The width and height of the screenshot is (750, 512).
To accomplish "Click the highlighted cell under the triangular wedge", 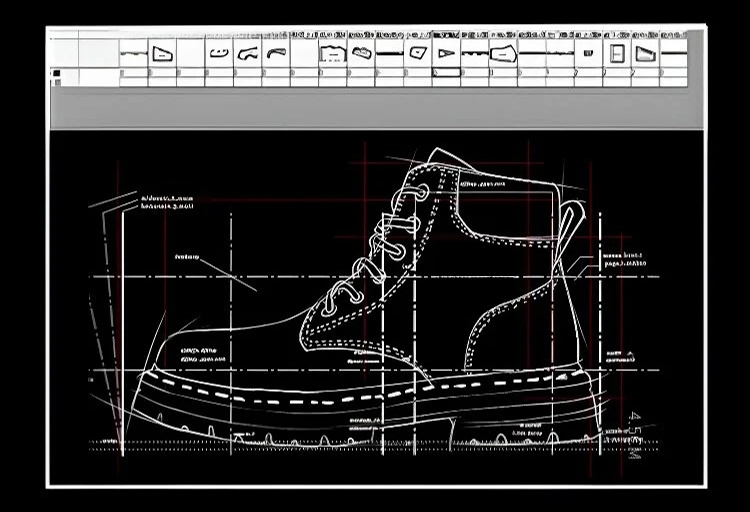I will tap(446, 73).
